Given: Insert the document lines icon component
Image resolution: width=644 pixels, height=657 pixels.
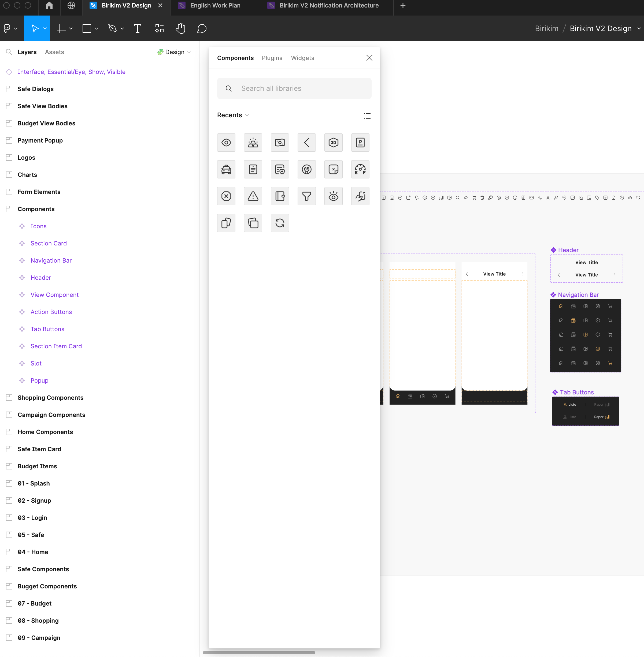Looking at the screenshot, I should (x=253, y=169).
